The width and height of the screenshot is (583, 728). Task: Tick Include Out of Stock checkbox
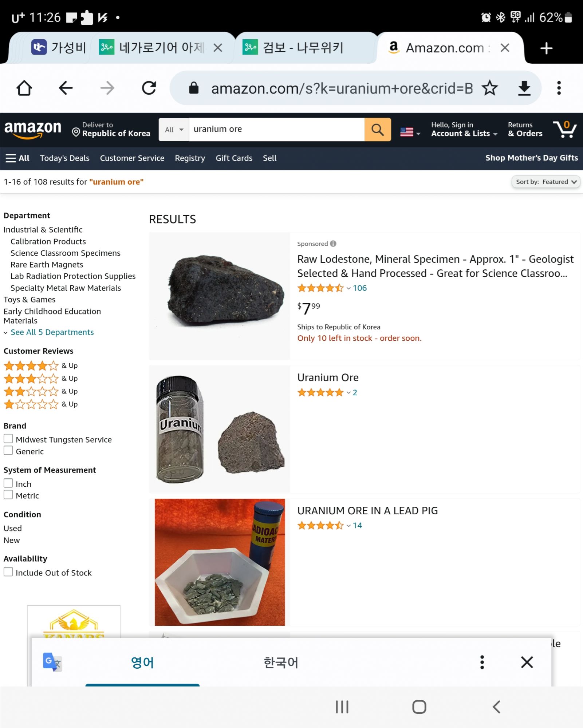click(x=8, y=572)
